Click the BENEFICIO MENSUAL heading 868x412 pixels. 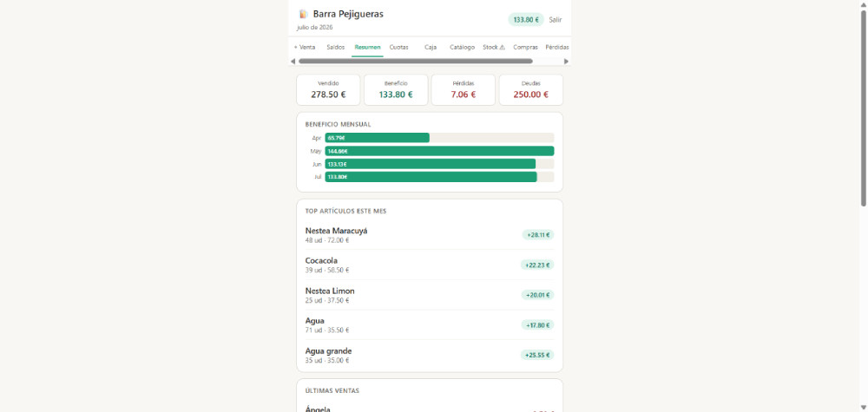338,124
